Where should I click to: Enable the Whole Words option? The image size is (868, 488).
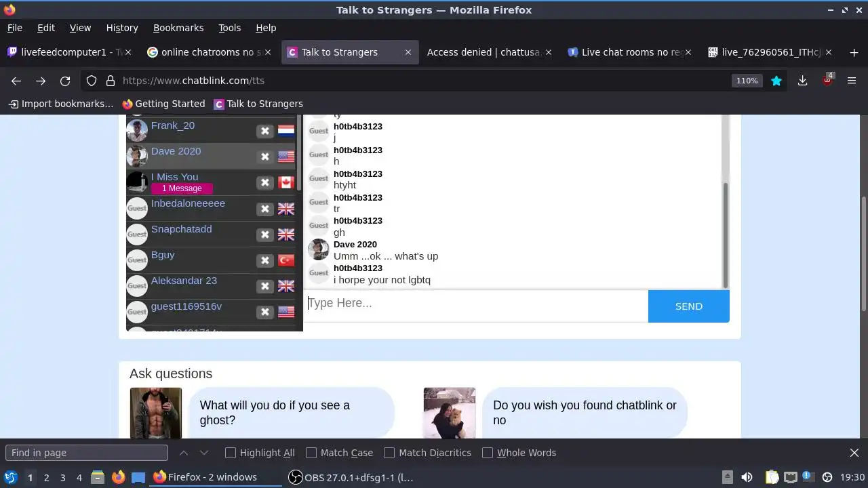[488, 453]
